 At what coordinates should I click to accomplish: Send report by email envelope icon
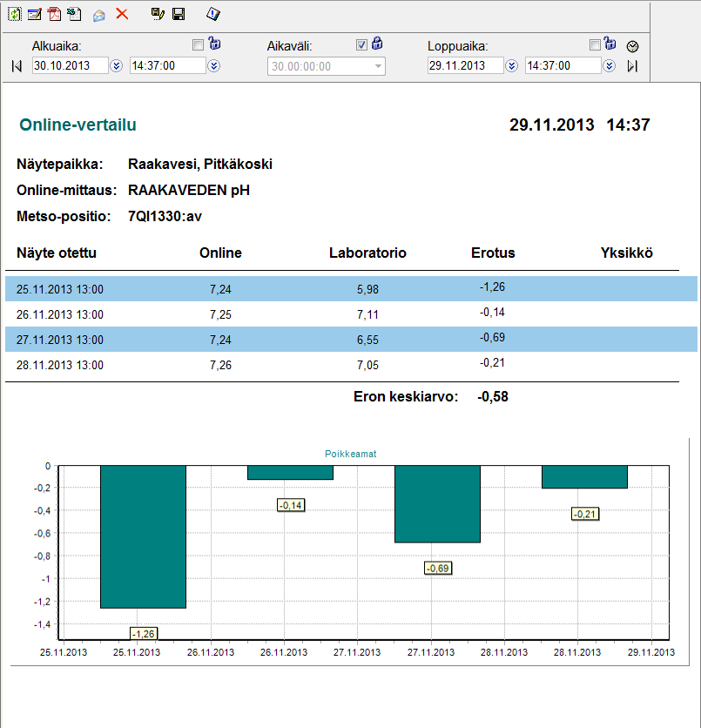point(98,16)
